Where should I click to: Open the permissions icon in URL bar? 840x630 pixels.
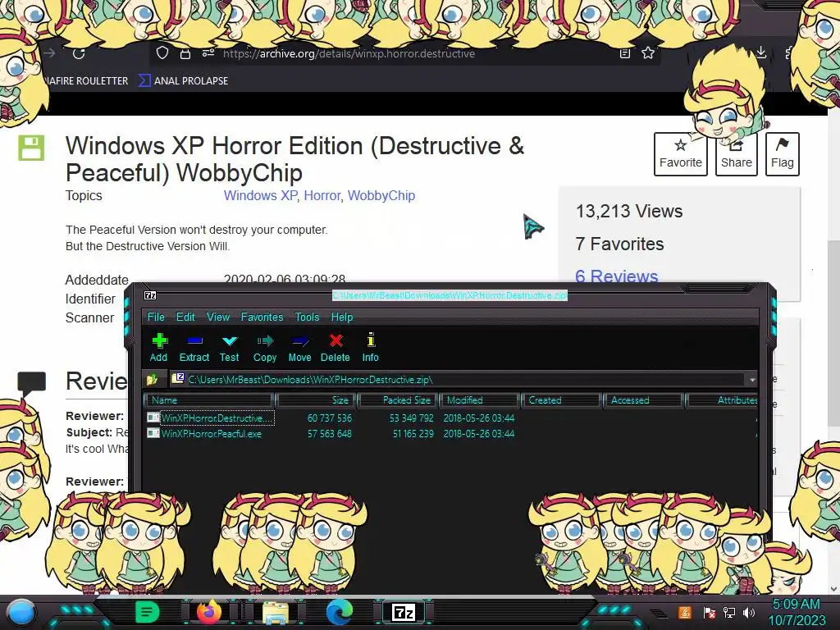208,53
